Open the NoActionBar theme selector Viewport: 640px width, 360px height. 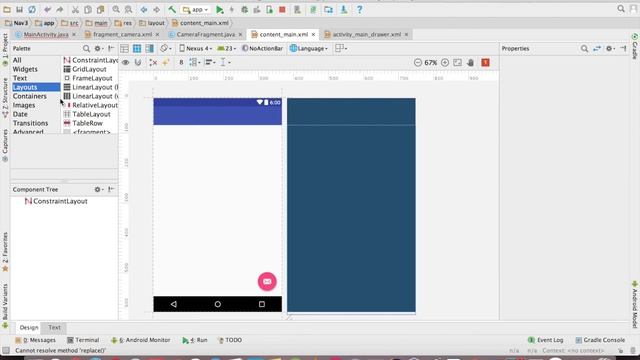262,49
